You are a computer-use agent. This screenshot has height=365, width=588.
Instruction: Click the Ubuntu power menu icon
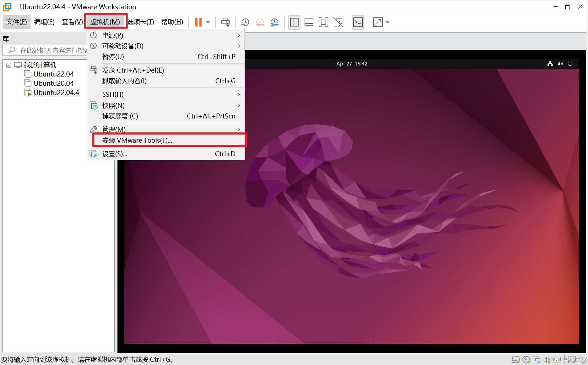coord(570,64)
